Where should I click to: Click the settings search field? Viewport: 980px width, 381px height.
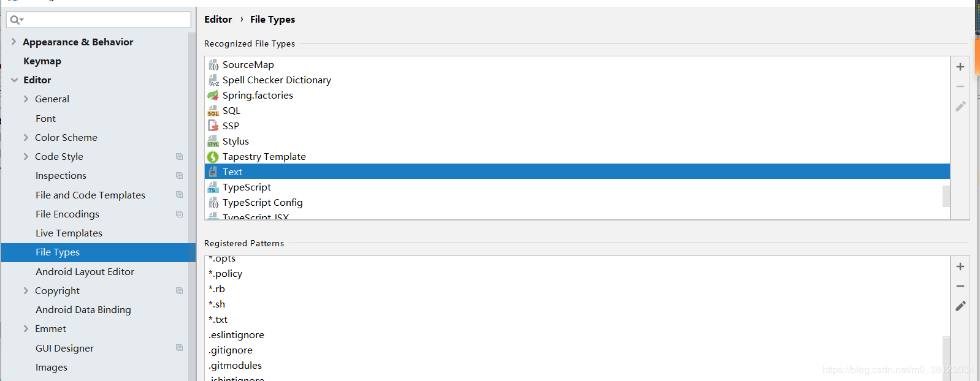(104, 20)
